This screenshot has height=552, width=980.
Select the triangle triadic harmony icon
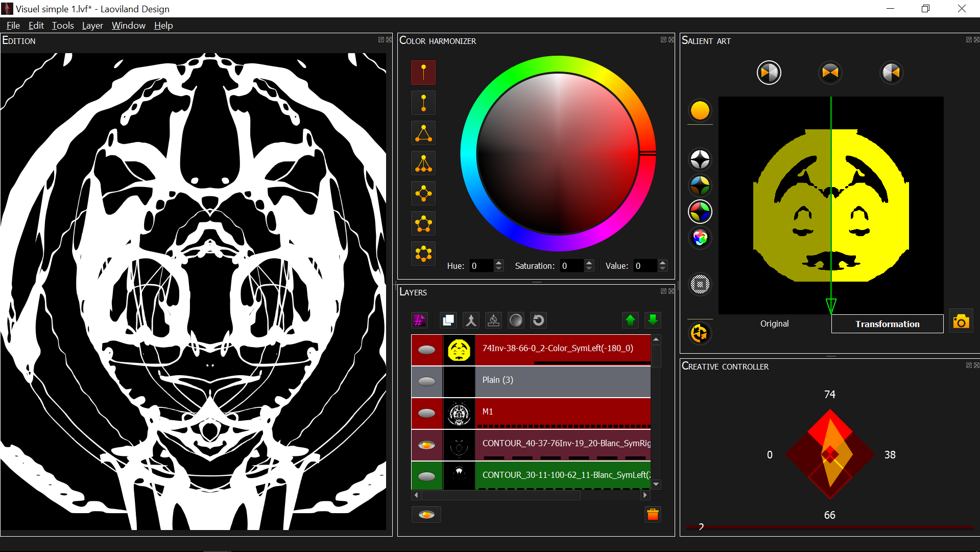(423, 133)
